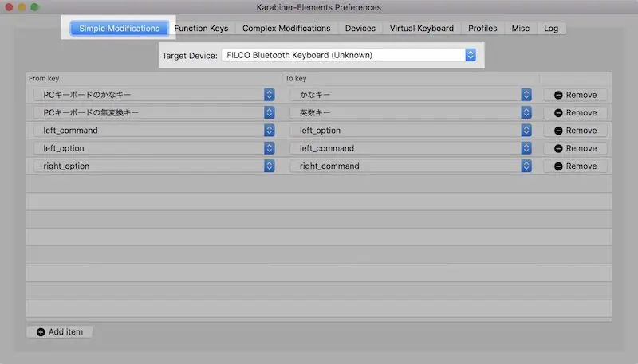Open the Profiles tab
The width and height of the screenshot is (638, 364).
[482, 29]
